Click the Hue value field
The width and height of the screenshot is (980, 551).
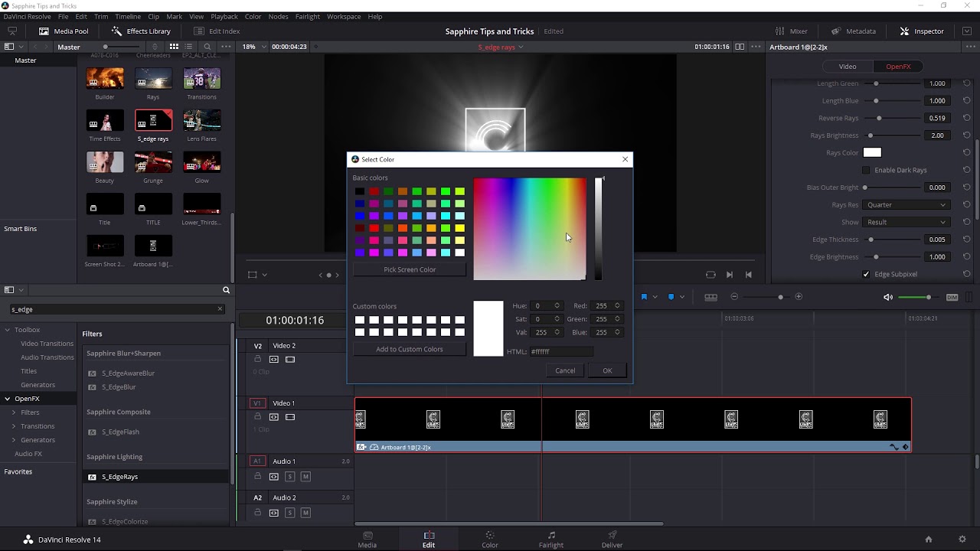pyautogui.click(x=547, y=306)
